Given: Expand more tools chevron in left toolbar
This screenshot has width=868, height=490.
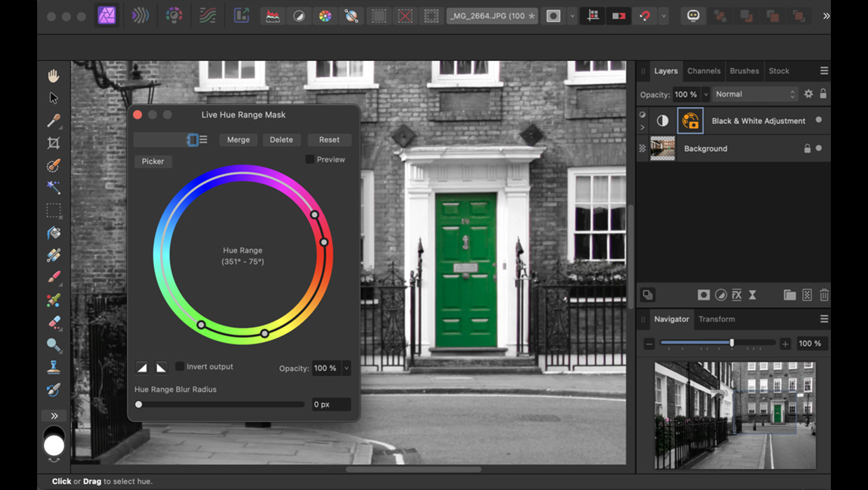Looking at the screenshot, I should tap(54, 416).
